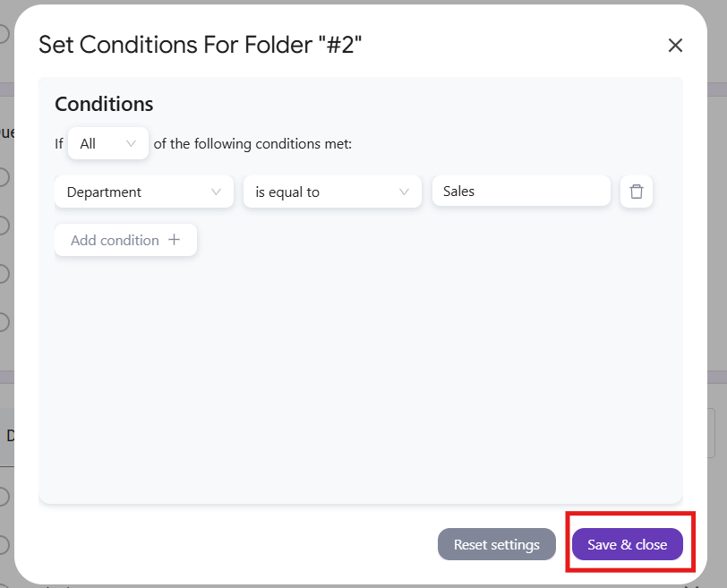Screen dimensions: 727x588
Task: Select the background radio button beside dialog title
Action: pyautogui.click(x=4, y=34)
